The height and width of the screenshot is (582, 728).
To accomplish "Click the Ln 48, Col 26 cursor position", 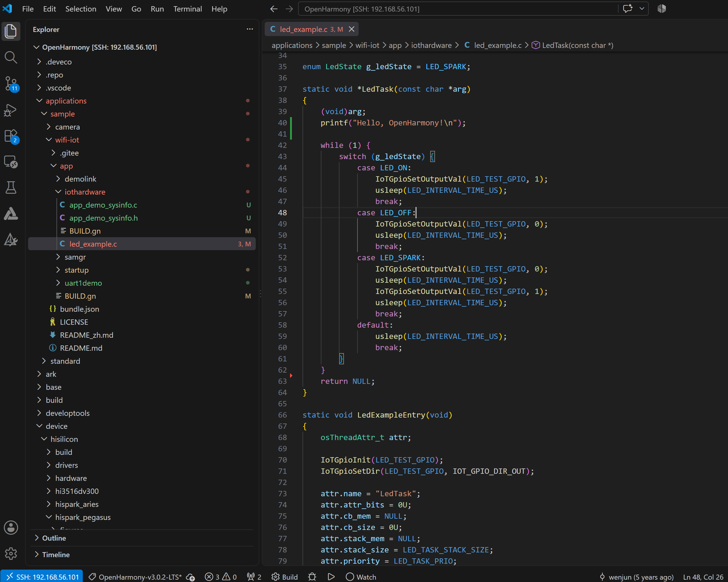I will (x=703, y=577).
